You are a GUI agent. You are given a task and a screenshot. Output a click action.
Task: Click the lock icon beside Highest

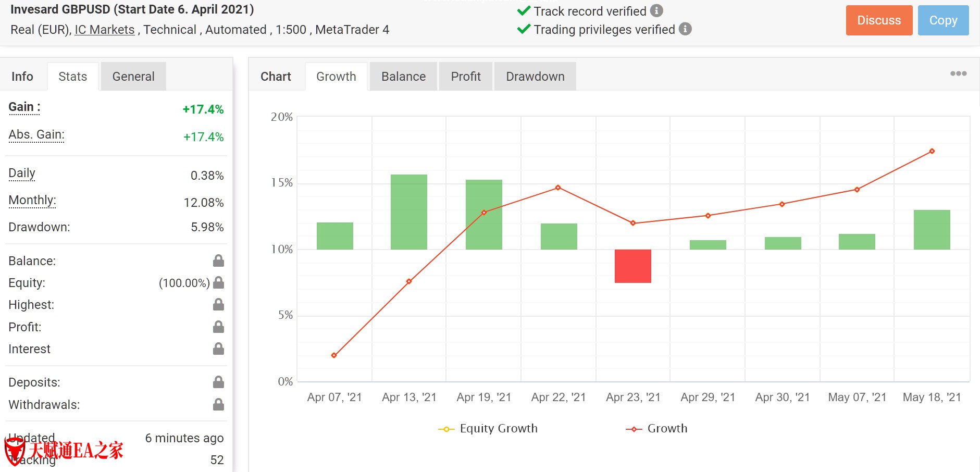[x=218, y=305]
